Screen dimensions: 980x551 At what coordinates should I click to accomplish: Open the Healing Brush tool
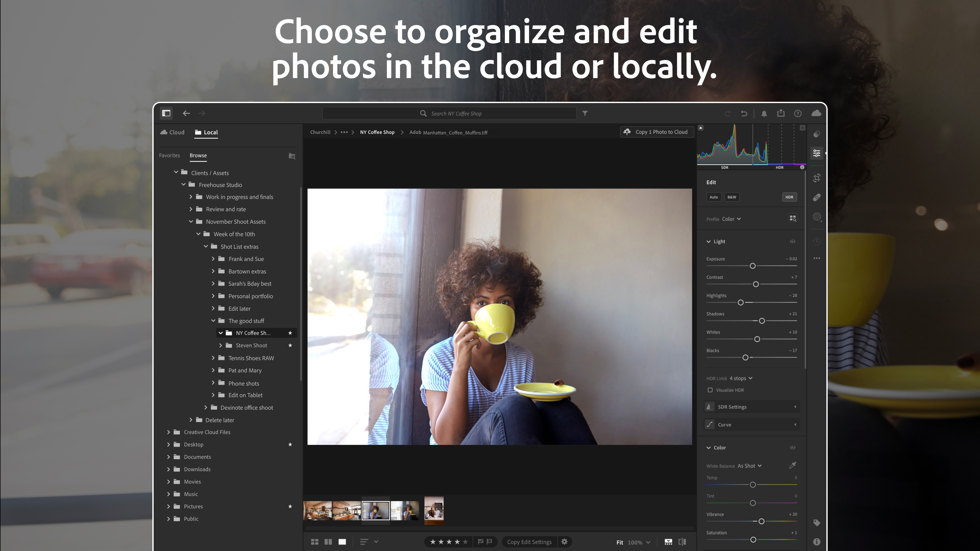[x=817, y=197]
